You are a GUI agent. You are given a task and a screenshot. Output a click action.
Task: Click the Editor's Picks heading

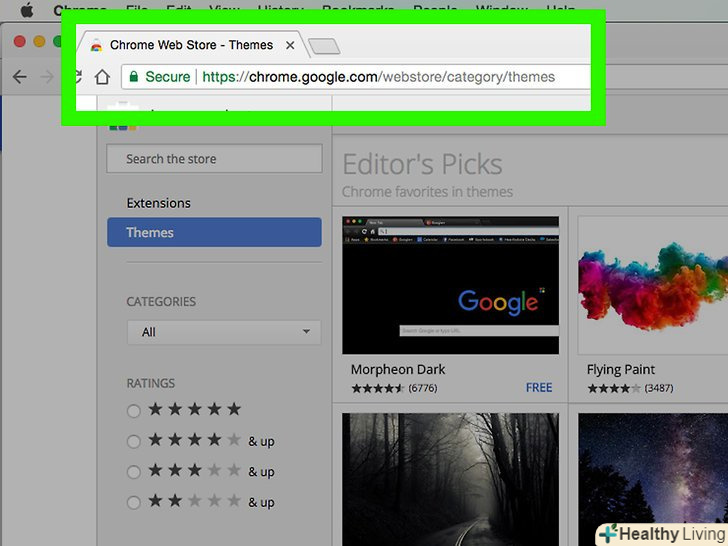pyautogui.click(x=422, y=164)
